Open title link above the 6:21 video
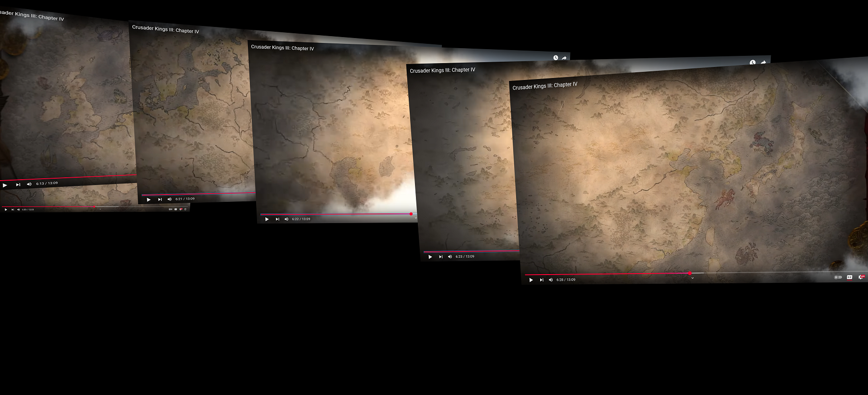The height and width of the screenshot is (395, 868). coord(166,29)
